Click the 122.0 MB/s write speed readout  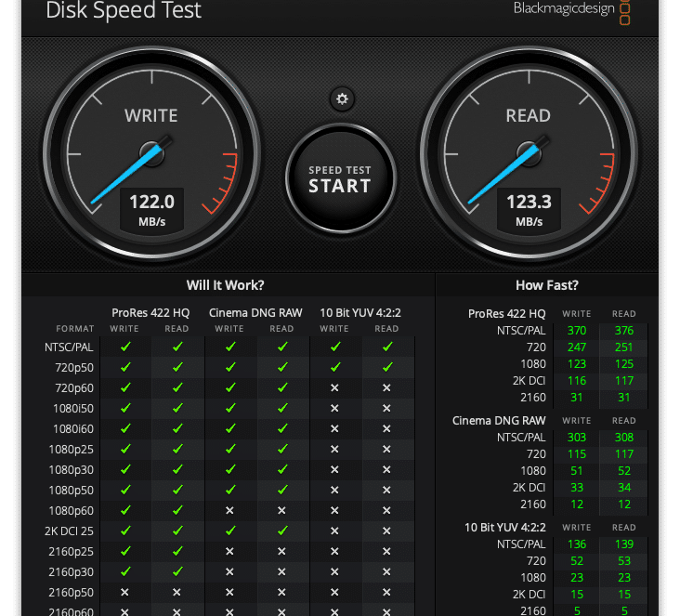click(151, 210)
